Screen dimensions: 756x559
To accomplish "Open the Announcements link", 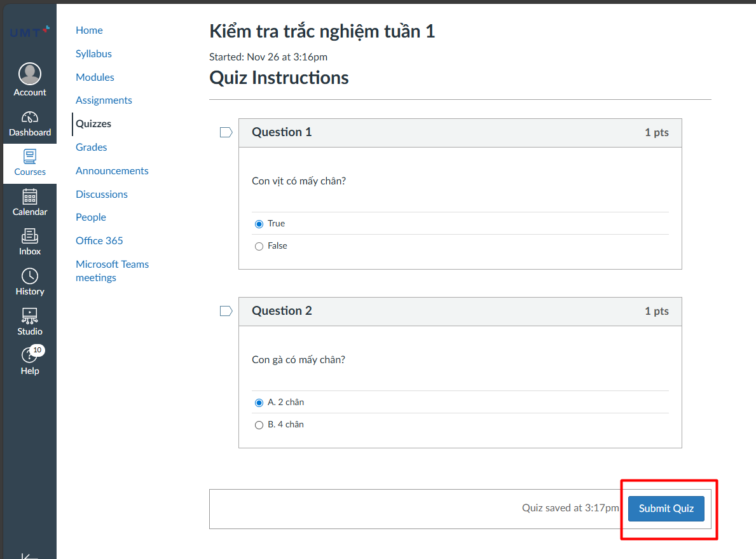I will 112,170.
